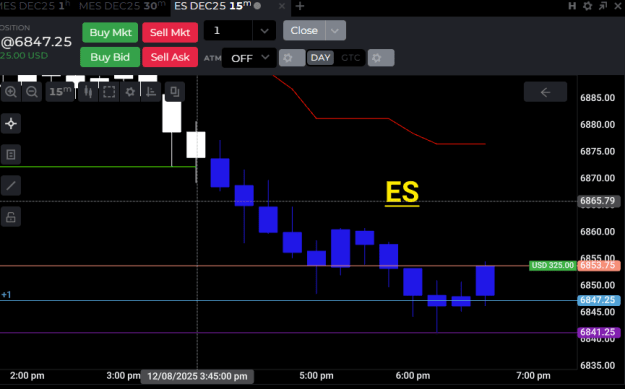The height and width of the screenshot is (389, 625).
Task: Open the candlestick chart type selector
Action: click(88, 92)
